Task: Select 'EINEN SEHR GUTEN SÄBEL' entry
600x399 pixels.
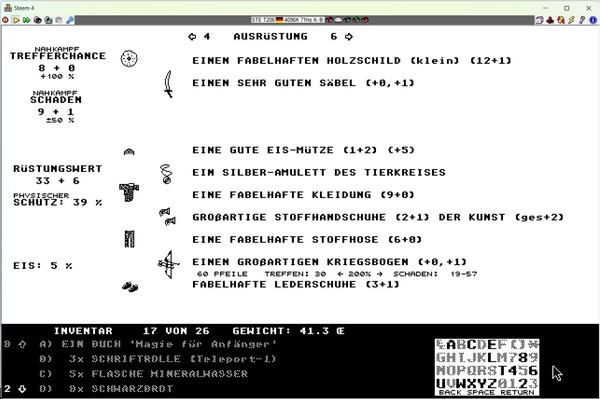Action: click(303, 83)
